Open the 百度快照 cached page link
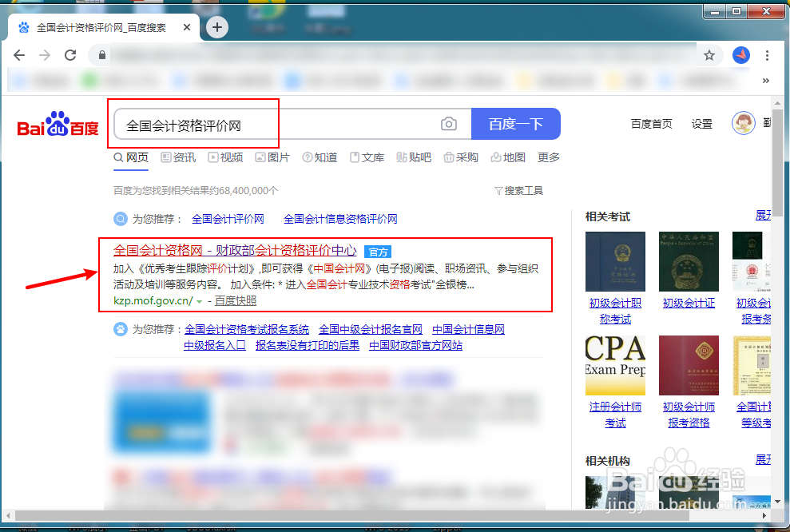This screenshot has width=790, height=532. pyautogui.click(x=236, y=301)
